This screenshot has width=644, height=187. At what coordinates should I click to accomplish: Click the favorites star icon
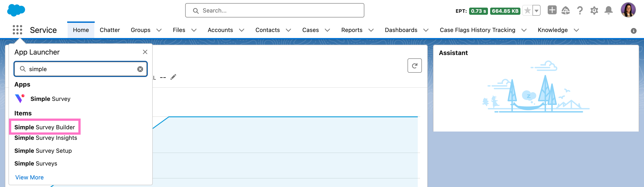coord(527,11)
